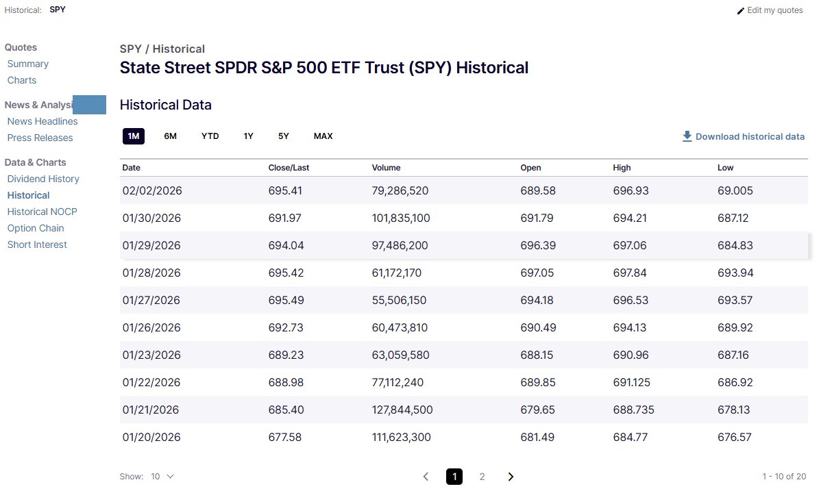The image size is (819, 504).
Task: Switch to YTD time range
Action: [210, 136]
